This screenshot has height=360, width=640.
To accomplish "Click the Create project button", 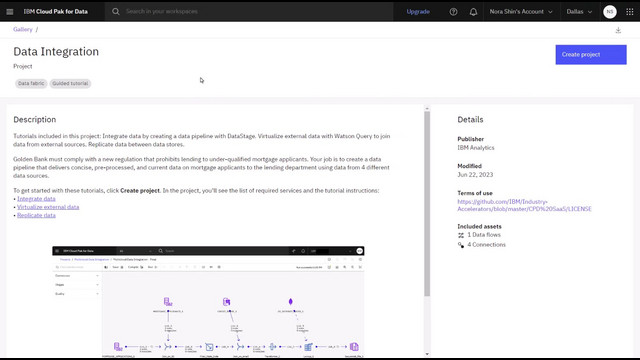I will (x=591, y=55).
